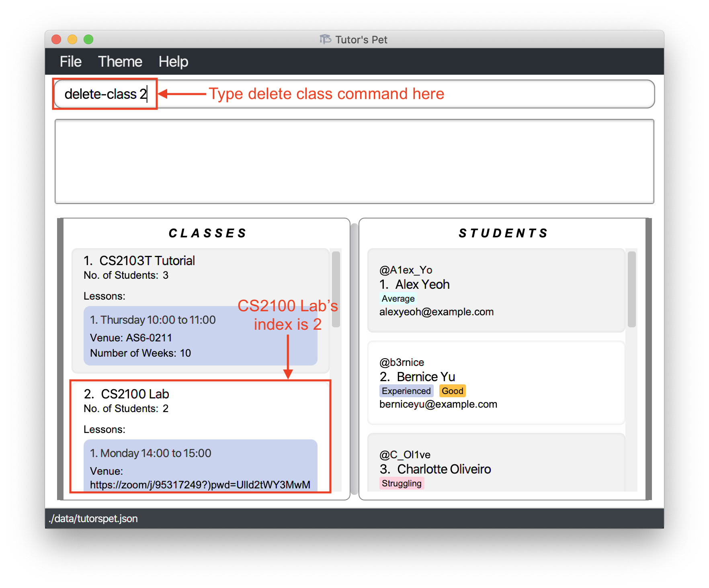The width and height of the screenshot is (709, 588).
Task: Click the command input field
Action: tap(354, 94)
